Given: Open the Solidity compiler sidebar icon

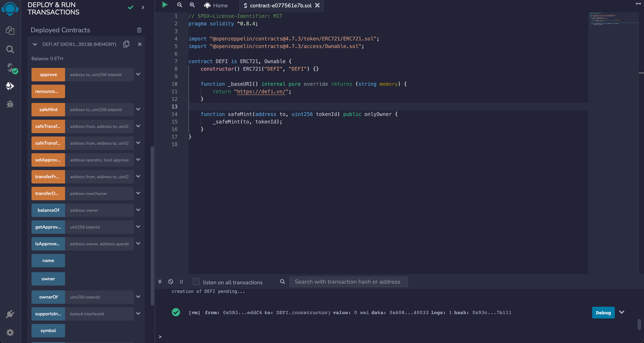Looking at the screenshot, I should click(x=12, y=68).
